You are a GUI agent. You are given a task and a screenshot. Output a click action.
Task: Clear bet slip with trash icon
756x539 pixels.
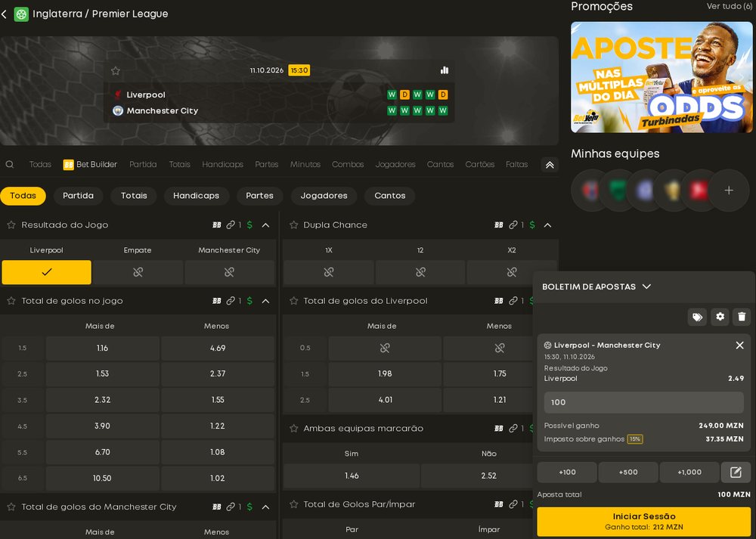coord(742,317)
